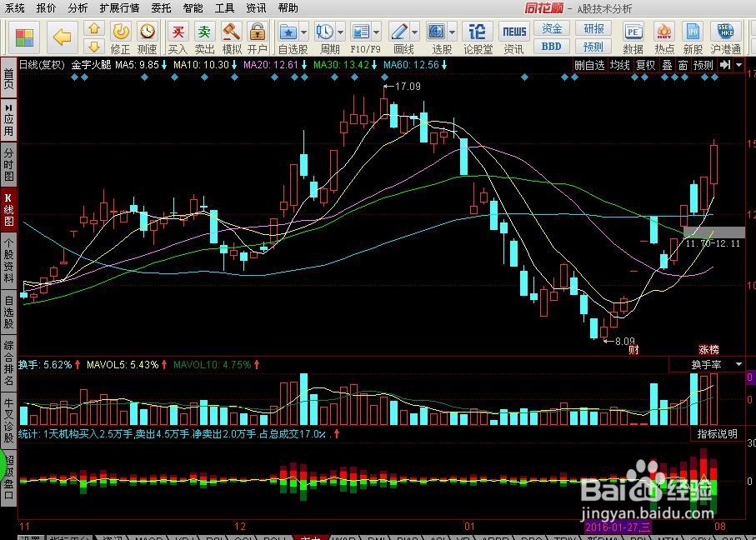Click the BBD toolbar button
The image size is (756, 540).
[x=552, y=47]
